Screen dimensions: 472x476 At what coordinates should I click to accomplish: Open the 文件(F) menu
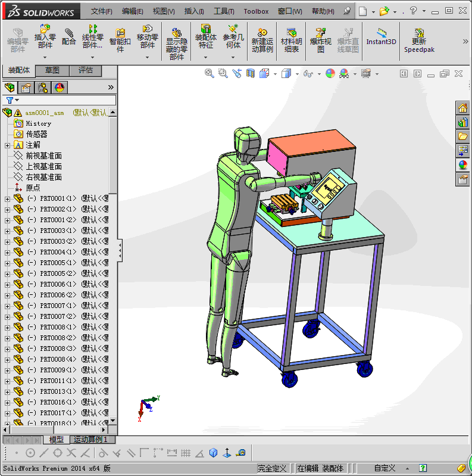pyautogui.click(x=102, y=11)
